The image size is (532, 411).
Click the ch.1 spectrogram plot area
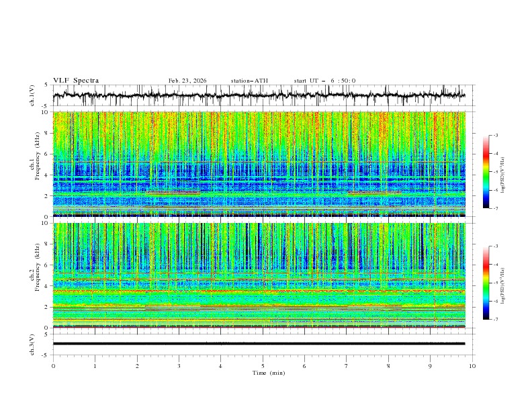tap(259, 164)
